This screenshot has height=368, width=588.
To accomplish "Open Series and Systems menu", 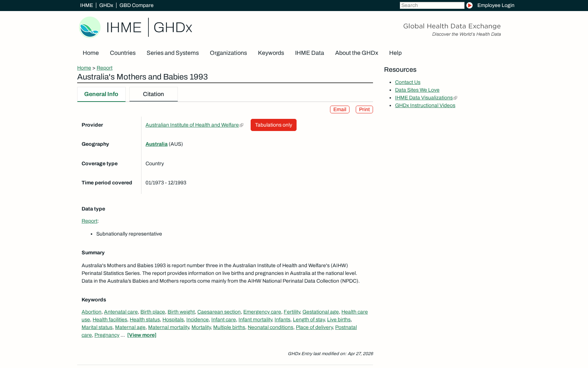I will pos(173,53).
